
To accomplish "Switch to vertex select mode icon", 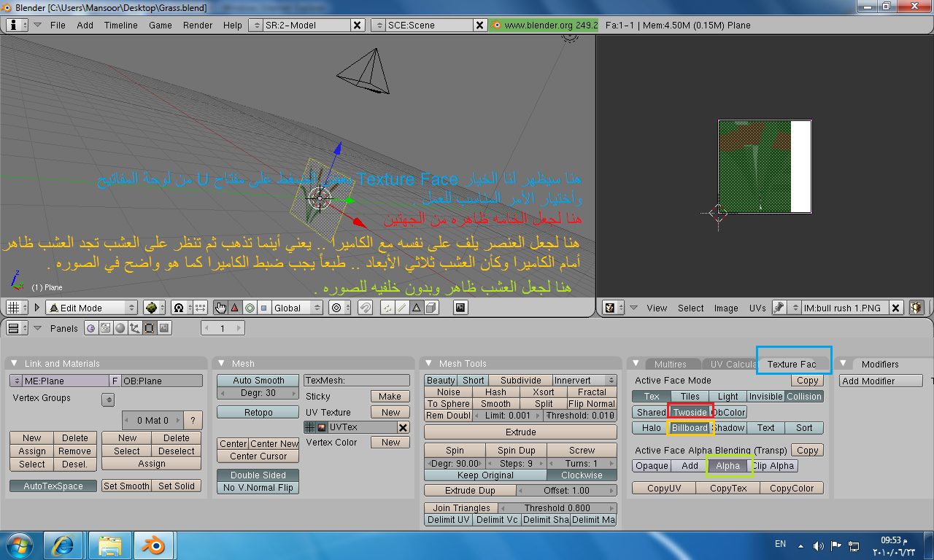I will click(x=387, y=308).
